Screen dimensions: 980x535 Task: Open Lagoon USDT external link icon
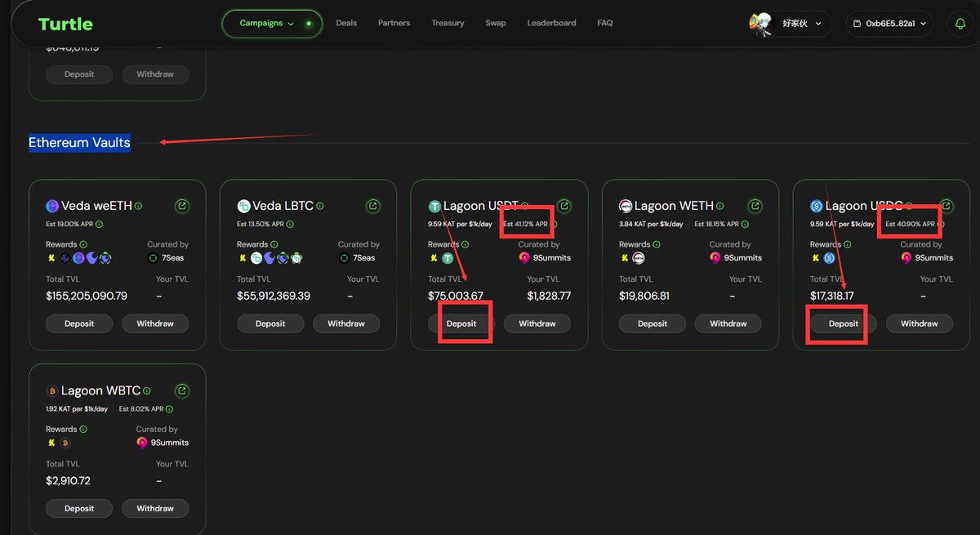(564, 206)
